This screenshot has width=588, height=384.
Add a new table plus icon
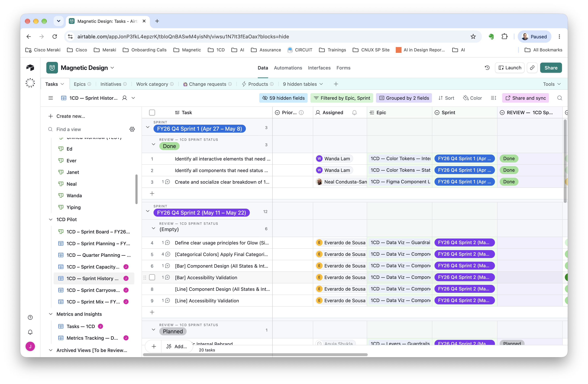coord(336,84)
